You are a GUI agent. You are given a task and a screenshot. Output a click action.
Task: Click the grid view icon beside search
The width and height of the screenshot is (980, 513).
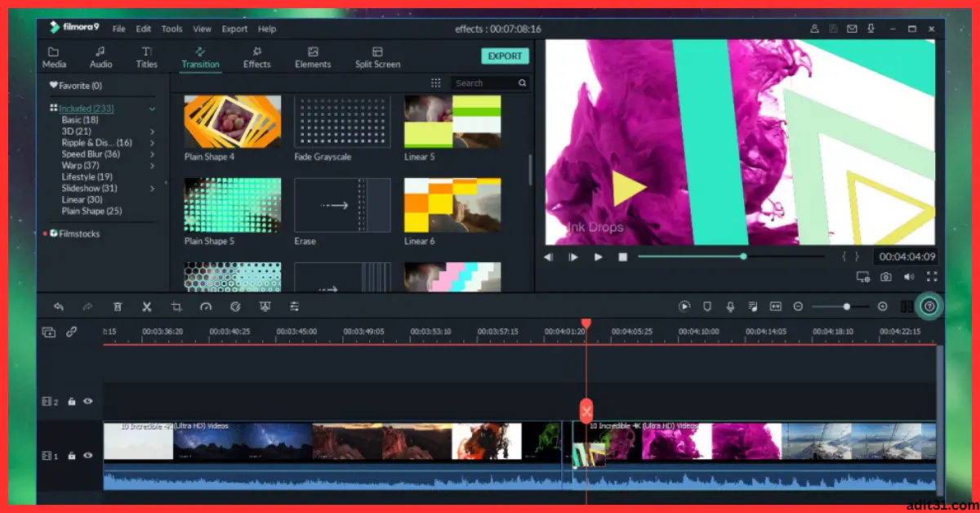pyautogui.click(x=436, y=83)
